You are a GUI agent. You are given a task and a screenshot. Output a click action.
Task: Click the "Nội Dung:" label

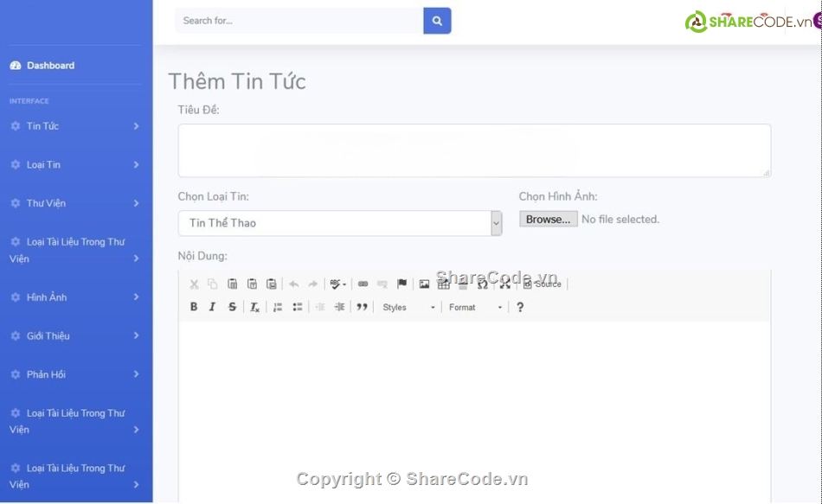[202, 256]
